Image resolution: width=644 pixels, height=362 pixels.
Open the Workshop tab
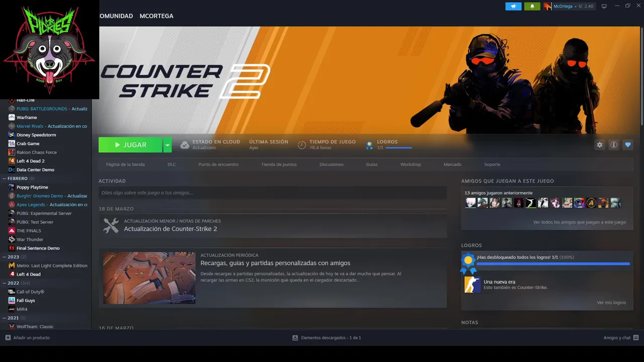point(411,164)
